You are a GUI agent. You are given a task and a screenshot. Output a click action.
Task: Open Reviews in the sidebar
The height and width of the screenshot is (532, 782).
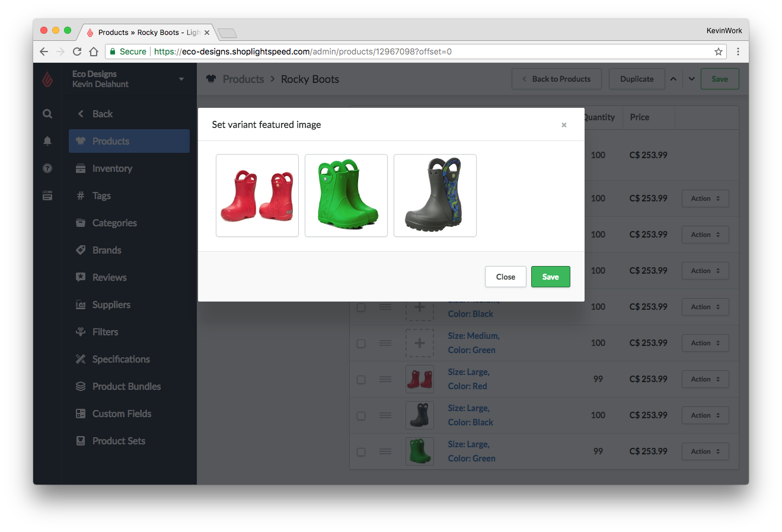tap(129, 277)
